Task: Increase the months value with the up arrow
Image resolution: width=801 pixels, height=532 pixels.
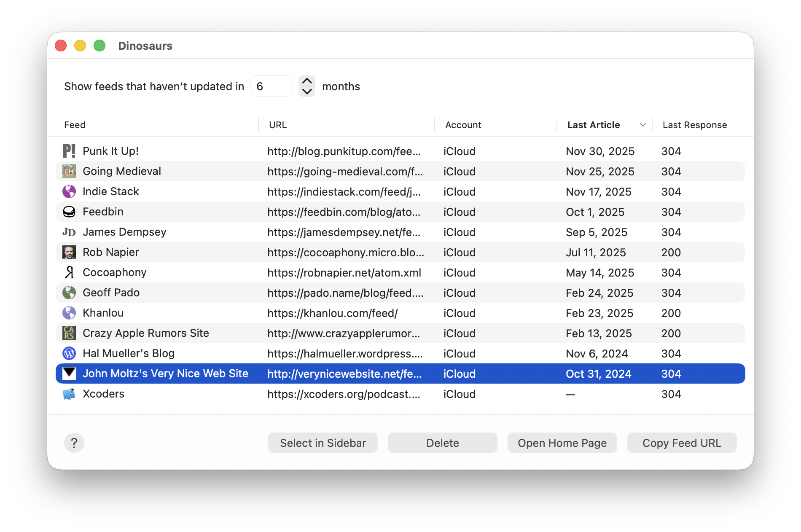Action: (307, 81)
